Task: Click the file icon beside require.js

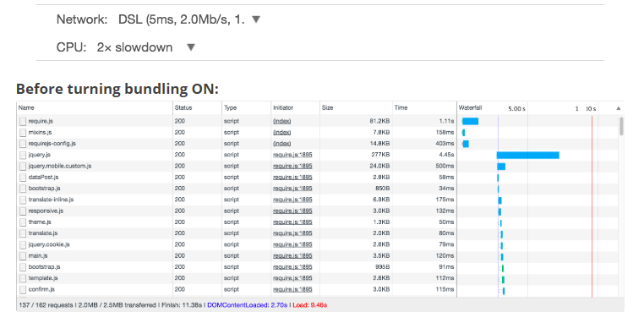Action: (x=23, y=121)
